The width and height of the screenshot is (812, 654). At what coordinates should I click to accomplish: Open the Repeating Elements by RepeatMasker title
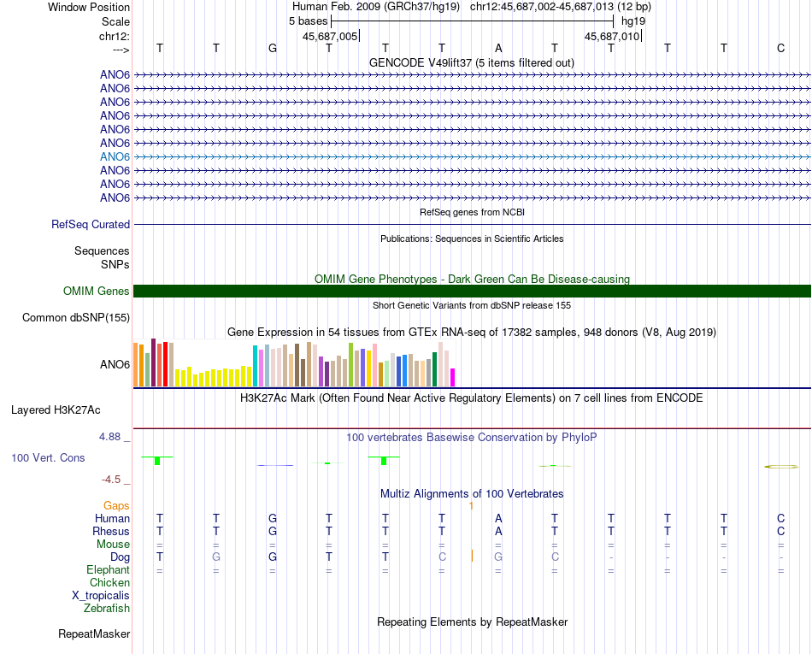[x=472, y=622]
